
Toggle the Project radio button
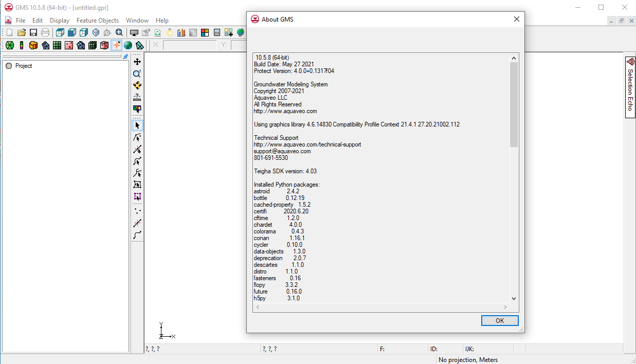click(x=8, y=65)
